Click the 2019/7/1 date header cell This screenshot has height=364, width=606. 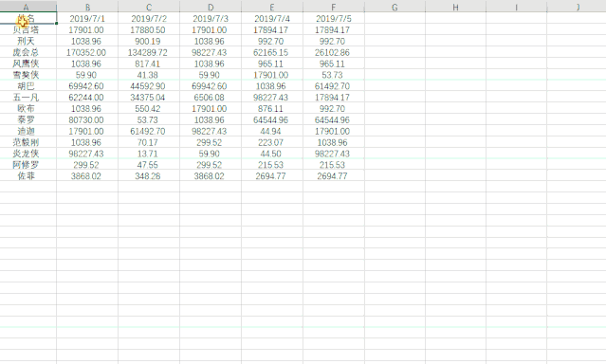coord(87,18)
